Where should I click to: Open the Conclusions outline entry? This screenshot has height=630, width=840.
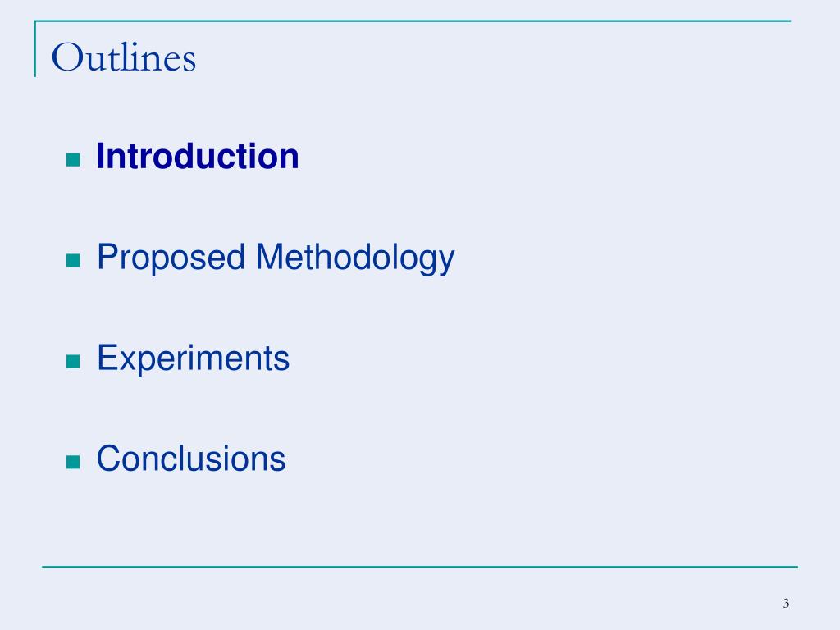191,459
